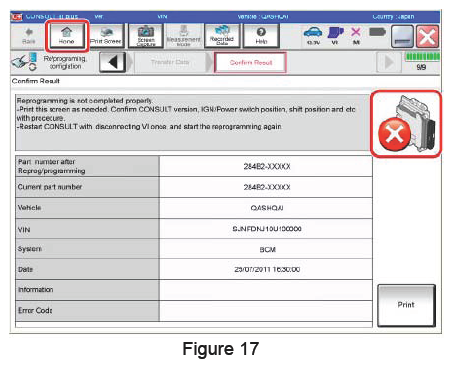Select the Confirm Result step

pyautogui.click(x=251, y=62)
